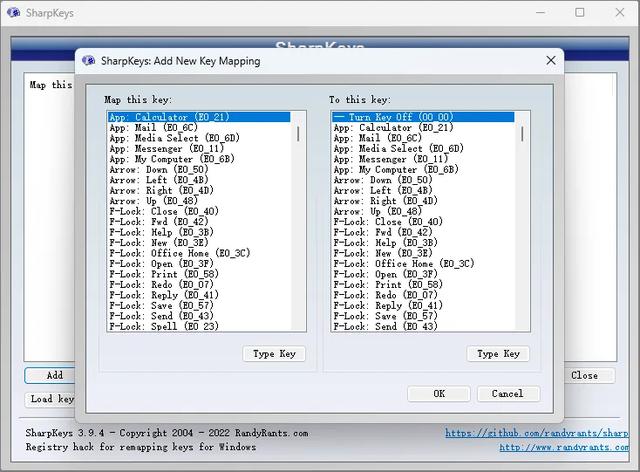
Task: Select F-Lock: Send in To this key list
Action: [423, 326]
